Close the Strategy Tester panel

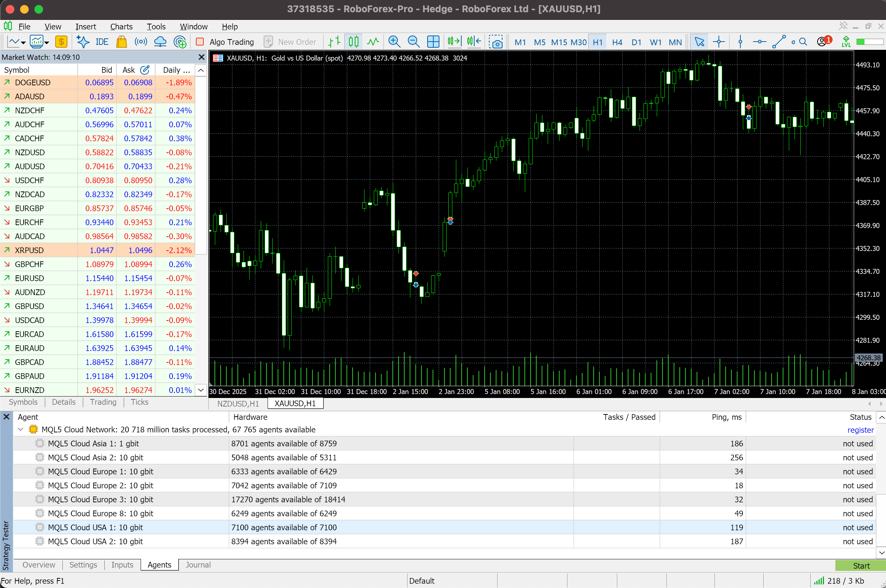click(x=6, y=417)
